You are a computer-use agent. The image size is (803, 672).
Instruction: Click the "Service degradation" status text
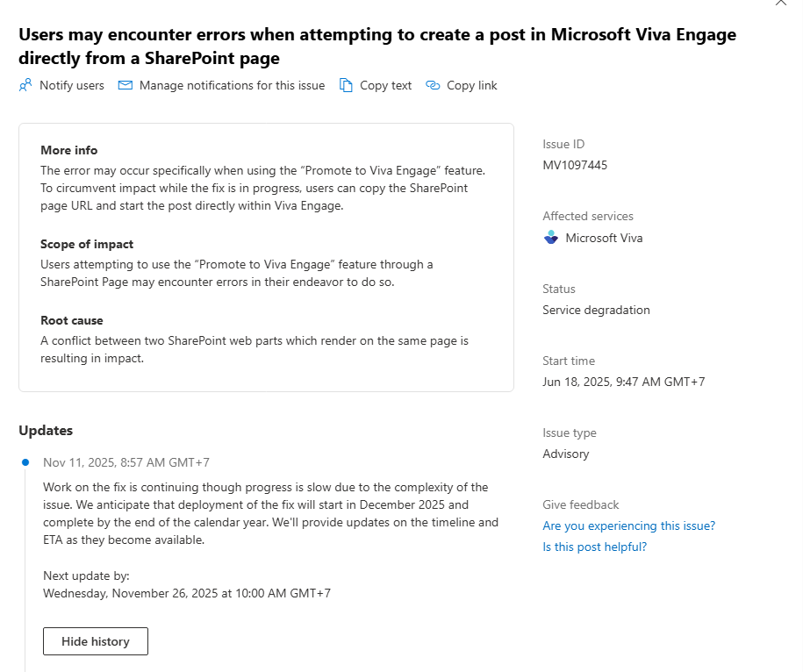click(x=596, y=310)
